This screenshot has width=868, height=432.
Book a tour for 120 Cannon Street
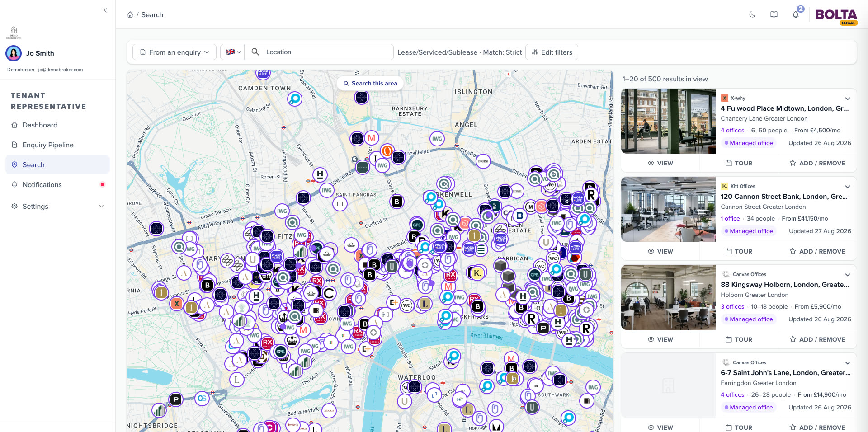739,251
